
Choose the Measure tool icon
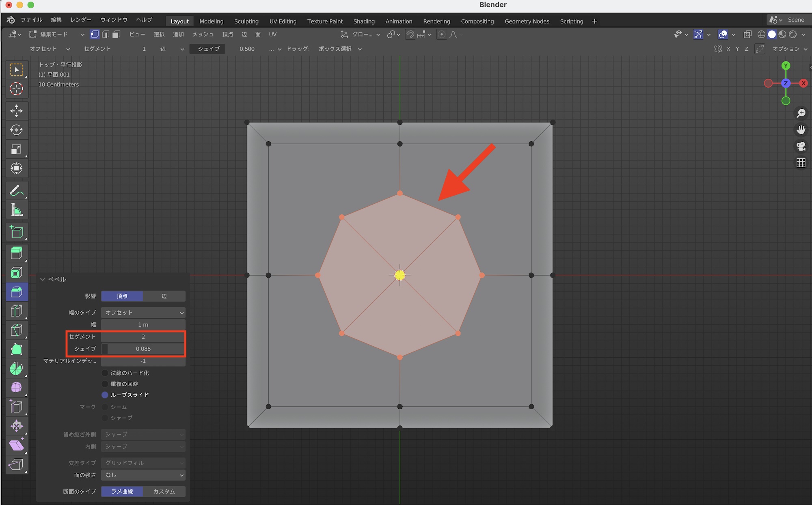pos(17,210)
